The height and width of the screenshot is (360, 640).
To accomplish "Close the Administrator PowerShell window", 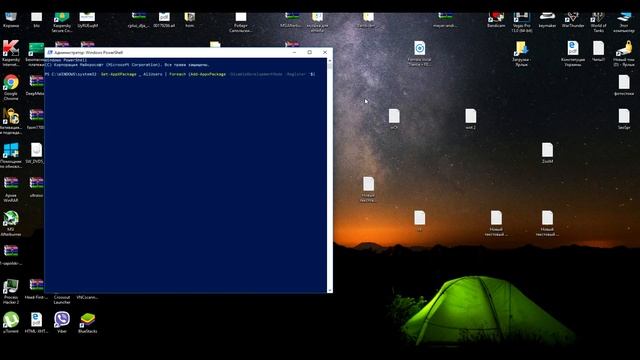I will (325, 52).
